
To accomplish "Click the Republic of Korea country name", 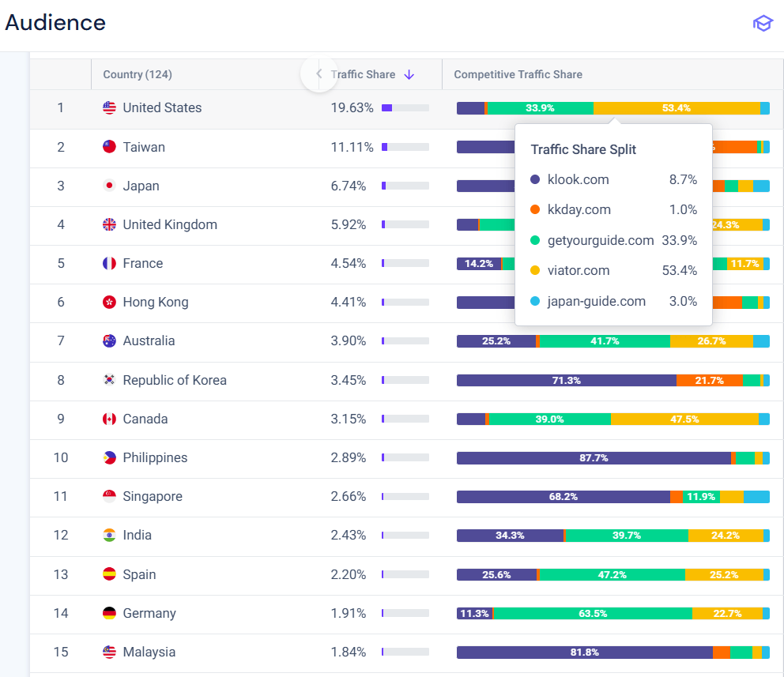I will pos(175,380).
